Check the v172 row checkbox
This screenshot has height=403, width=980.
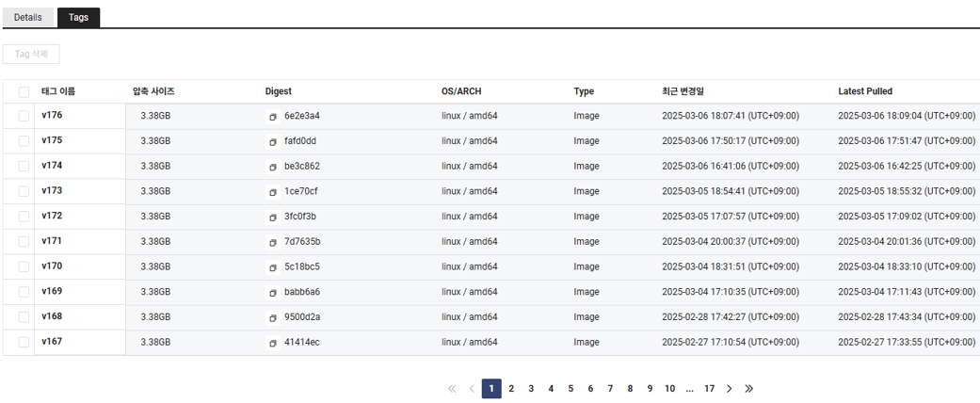(24, 217)
